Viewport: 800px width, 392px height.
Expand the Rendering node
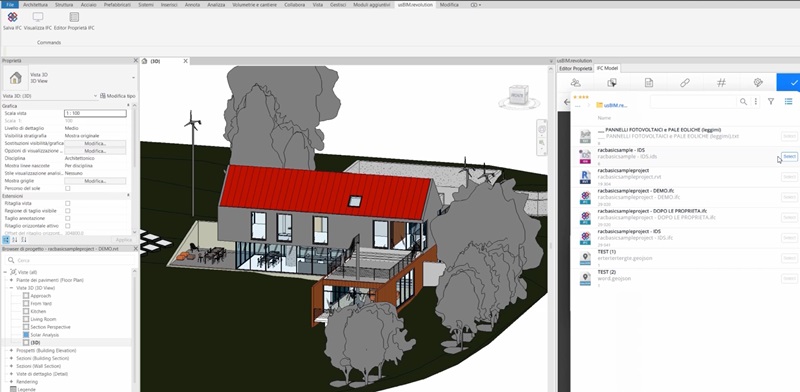coord(11,382)
